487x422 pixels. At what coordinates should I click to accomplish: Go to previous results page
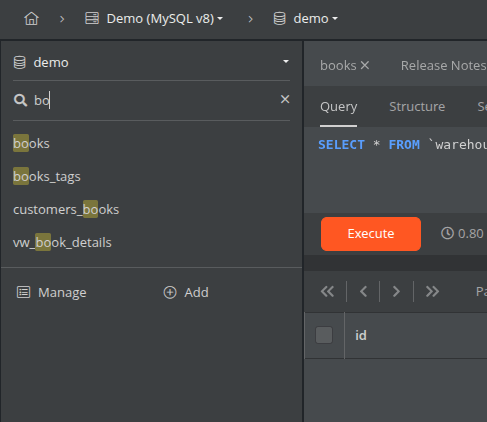tap(364, 292)
